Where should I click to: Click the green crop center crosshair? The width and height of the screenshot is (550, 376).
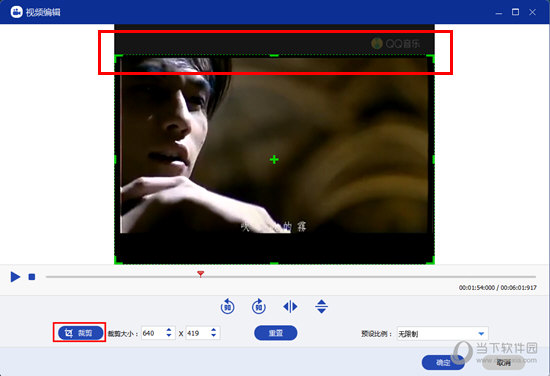pos(274,160)
